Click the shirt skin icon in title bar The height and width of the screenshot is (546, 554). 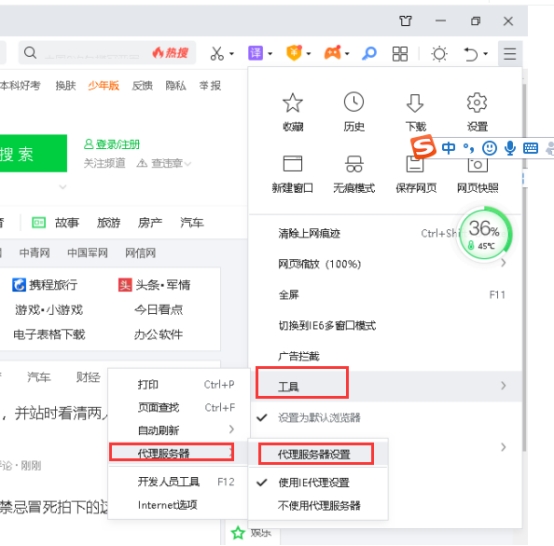pyautogui.click(x=405, y=21)
